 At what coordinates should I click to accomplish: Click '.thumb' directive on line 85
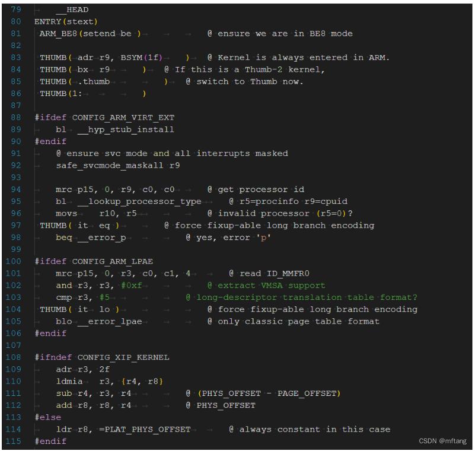[94, 82]
